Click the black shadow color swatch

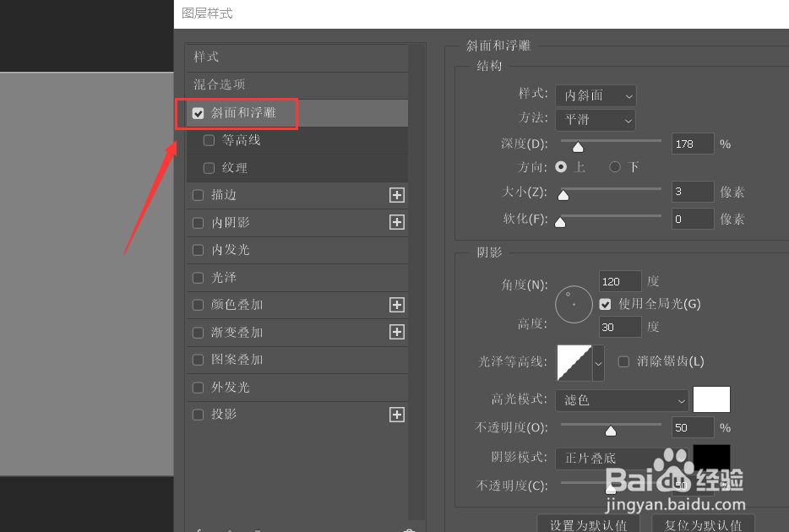[711, 457]
